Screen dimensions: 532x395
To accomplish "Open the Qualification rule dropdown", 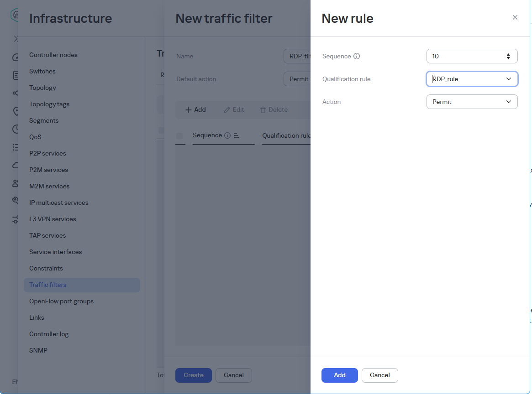I will point(472,79).
